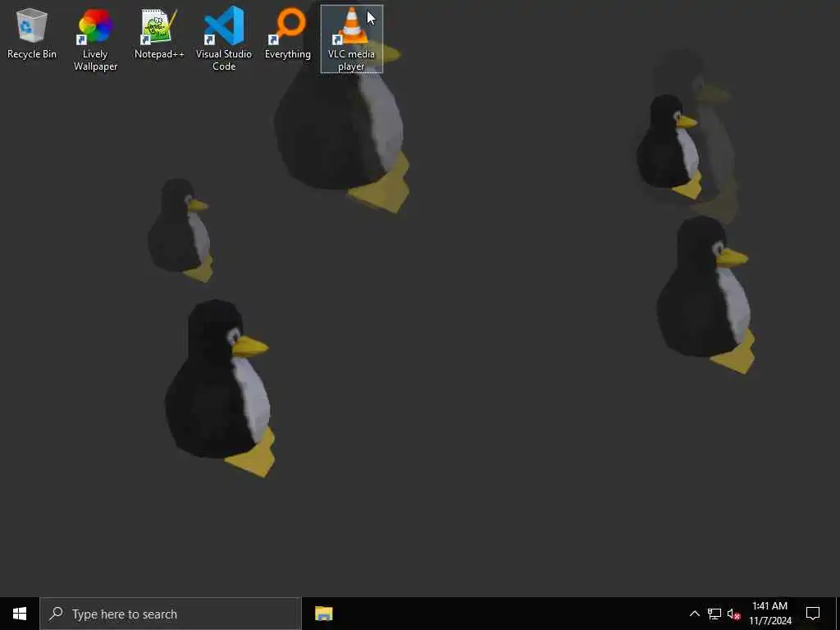Select the Lively Wallpaper shortcut
The image size is (840, 630).
(95, 39)
